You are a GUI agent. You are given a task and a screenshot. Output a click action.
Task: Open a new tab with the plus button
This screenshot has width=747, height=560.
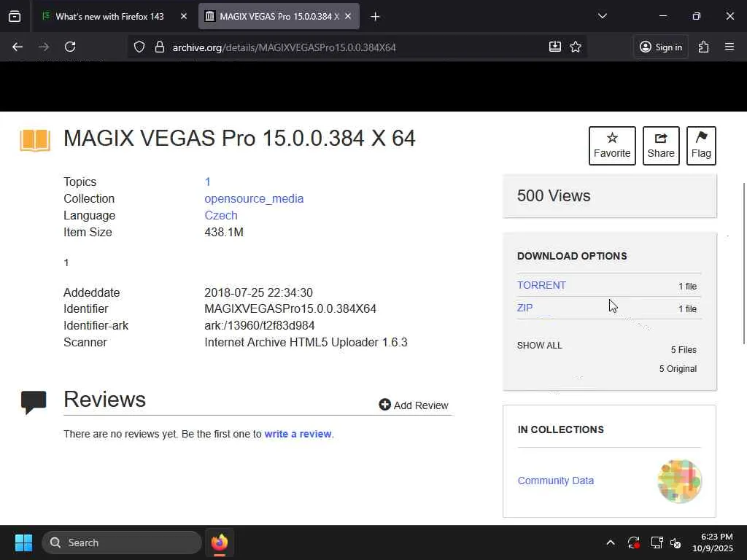point(375,17)
